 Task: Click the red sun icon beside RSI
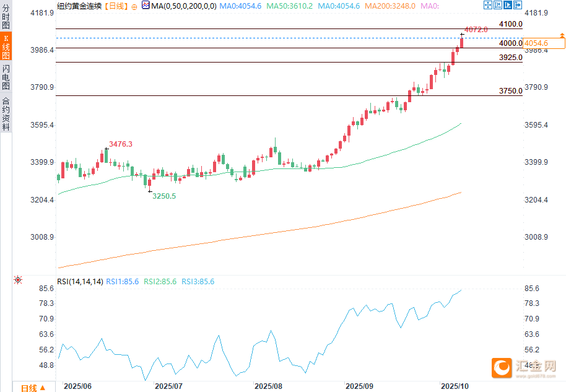pyautogui.click(x=18, y=281)
